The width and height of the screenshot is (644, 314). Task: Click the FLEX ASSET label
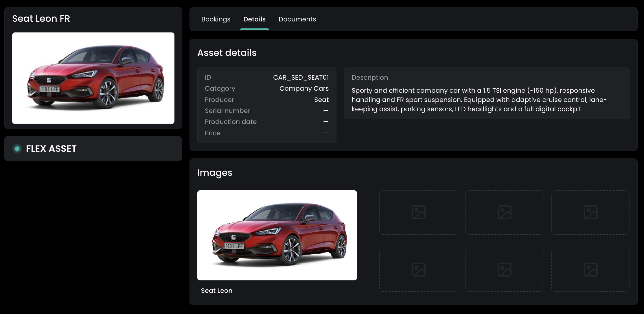[51, 149]
